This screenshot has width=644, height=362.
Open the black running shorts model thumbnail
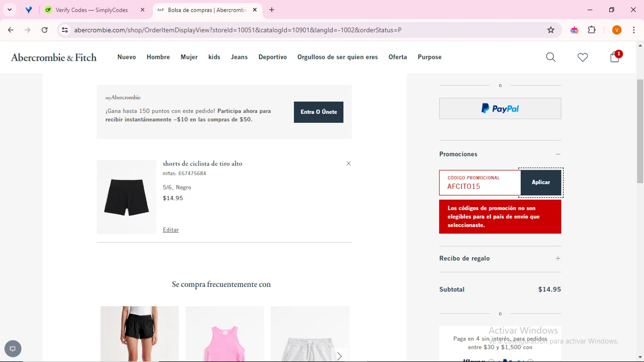pos(140,334)
